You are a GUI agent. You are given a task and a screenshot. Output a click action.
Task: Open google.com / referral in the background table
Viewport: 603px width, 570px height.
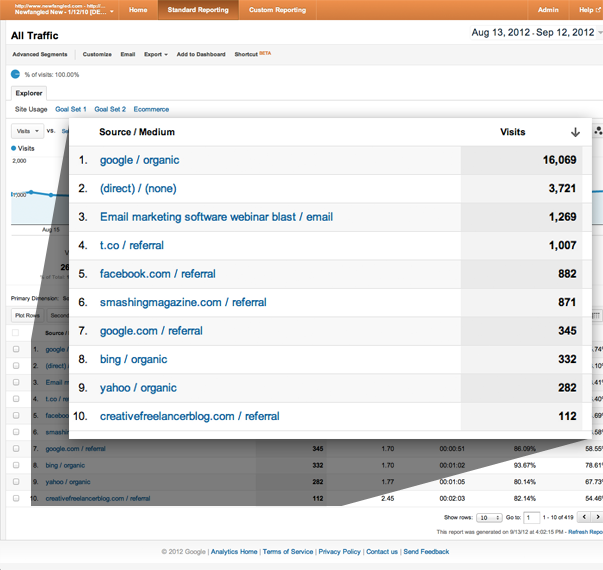pyautogui.click(x=75, y=448)
